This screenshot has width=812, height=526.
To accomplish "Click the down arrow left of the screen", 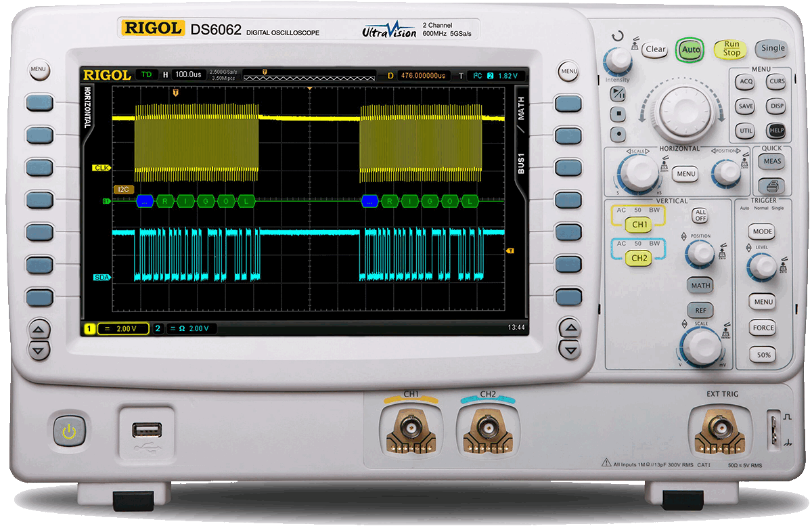I will tap(40, 350).
